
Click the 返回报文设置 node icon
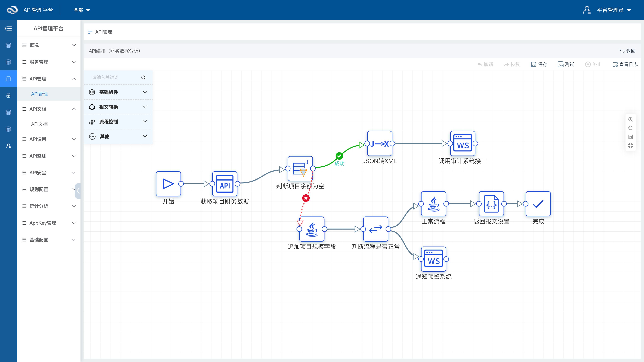(491, 204)
